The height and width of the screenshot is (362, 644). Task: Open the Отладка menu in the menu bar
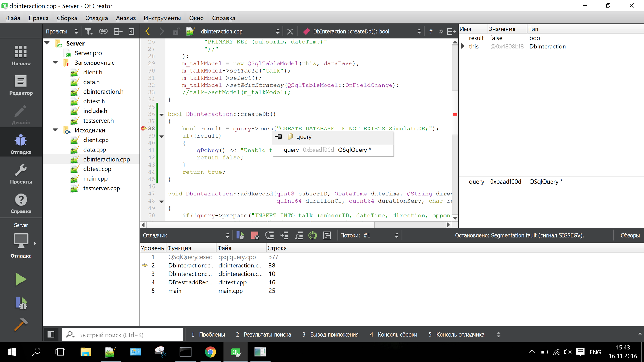click(x=96, y=18)
